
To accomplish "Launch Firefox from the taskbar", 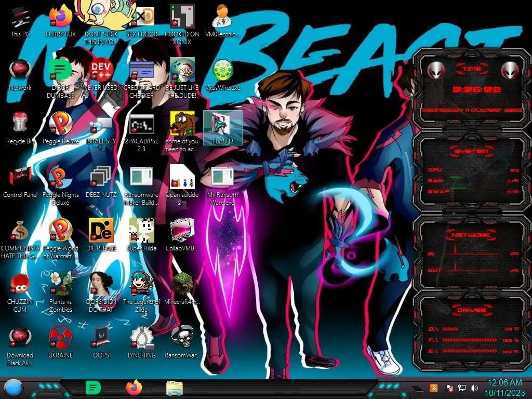I will coord(134,388).
